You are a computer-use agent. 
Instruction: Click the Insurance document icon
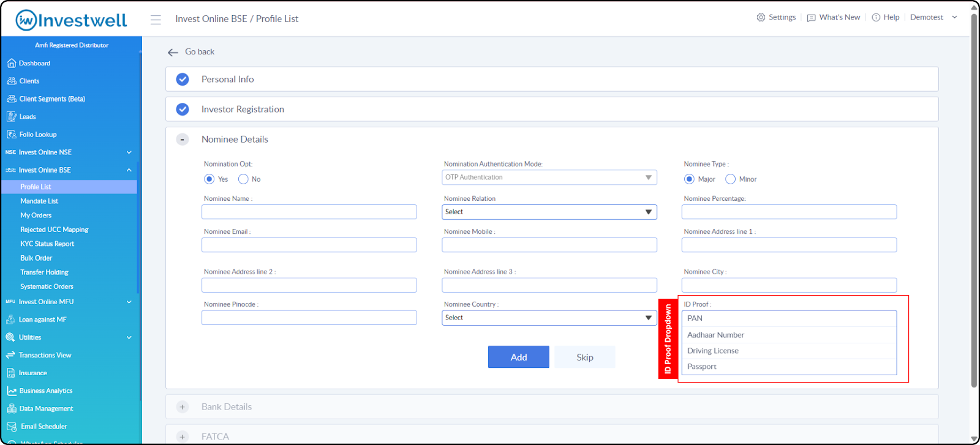[10, 373]
